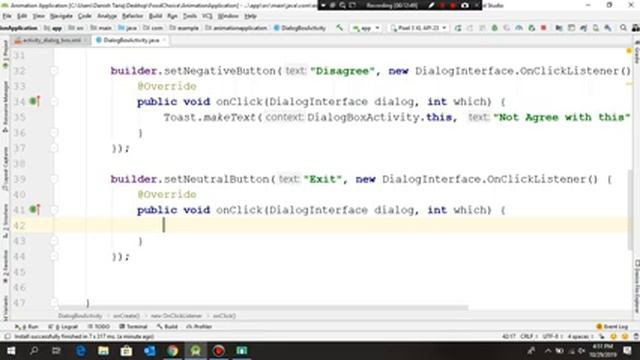The height and width of the screenshot is (360, 640).
Task: Click the Make Project hammer icon
Action: coord(340,28)
